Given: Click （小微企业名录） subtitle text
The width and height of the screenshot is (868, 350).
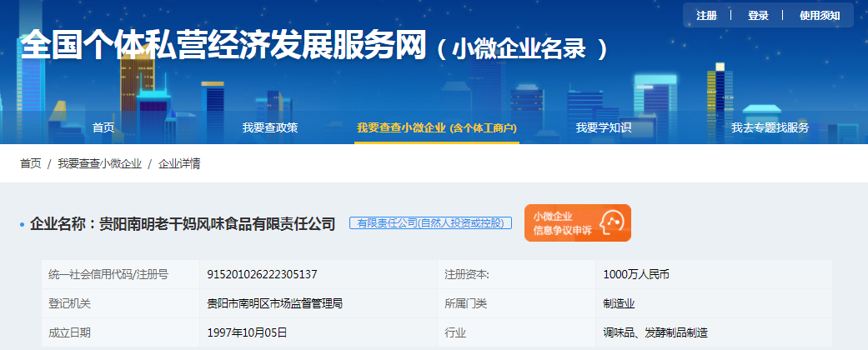Looking at the screenshot, I should point(522,50).
